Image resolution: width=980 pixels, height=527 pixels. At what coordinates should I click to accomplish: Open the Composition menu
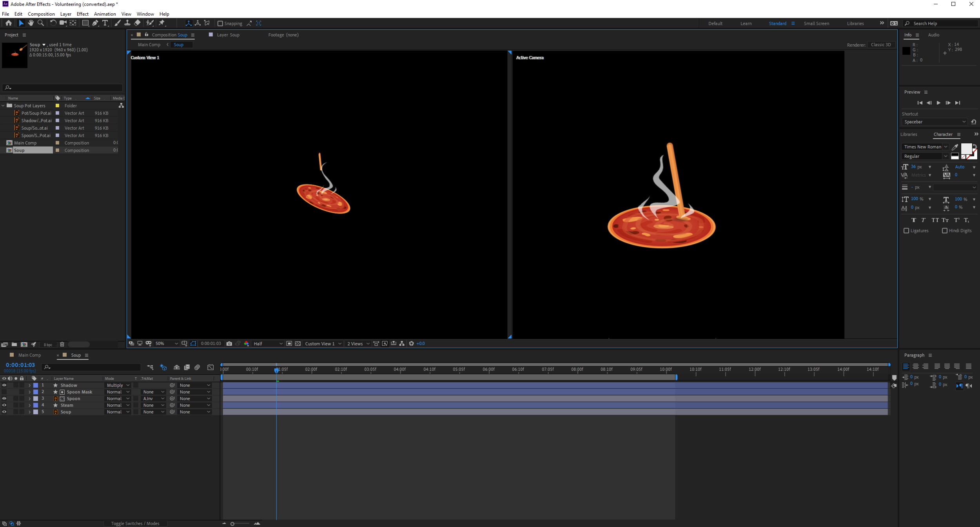pyautogui.click(x=41, y=14)
